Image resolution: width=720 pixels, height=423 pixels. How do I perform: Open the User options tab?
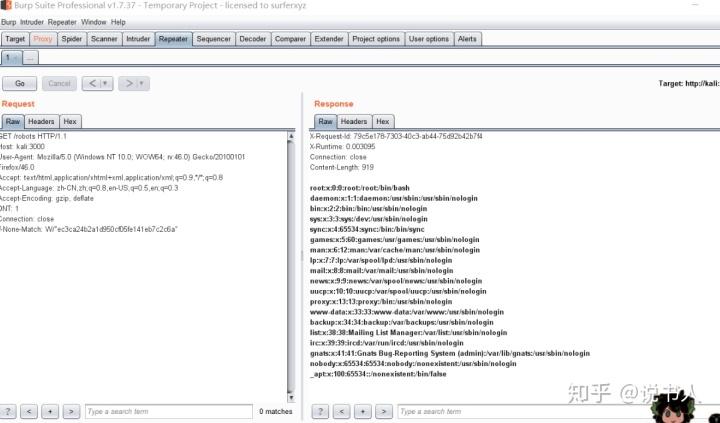[x=429, y=39]
